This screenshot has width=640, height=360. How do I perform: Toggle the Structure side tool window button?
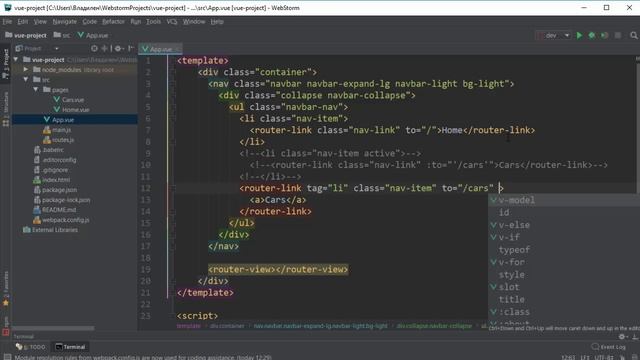click(x=6, y=109)
